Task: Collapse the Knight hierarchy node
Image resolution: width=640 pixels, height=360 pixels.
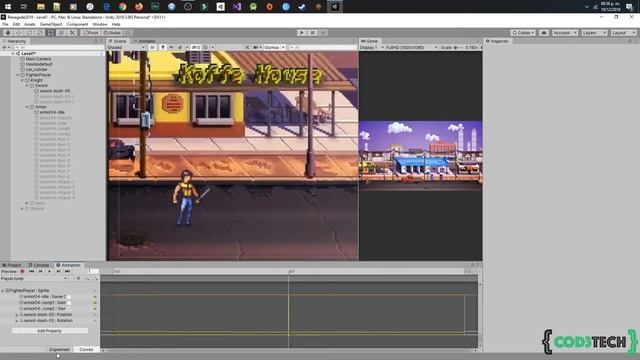Action: click(22, 80)
